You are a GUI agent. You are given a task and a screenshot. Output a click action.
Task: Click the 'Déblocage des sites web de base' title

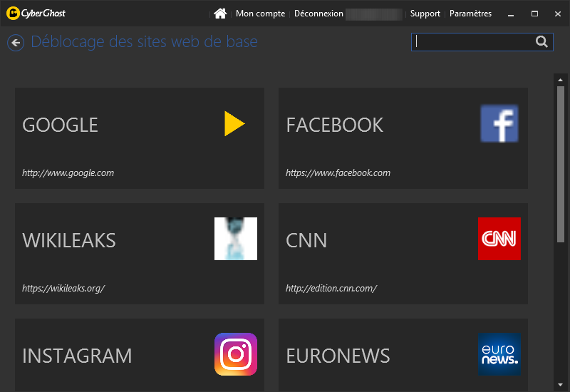145,42
